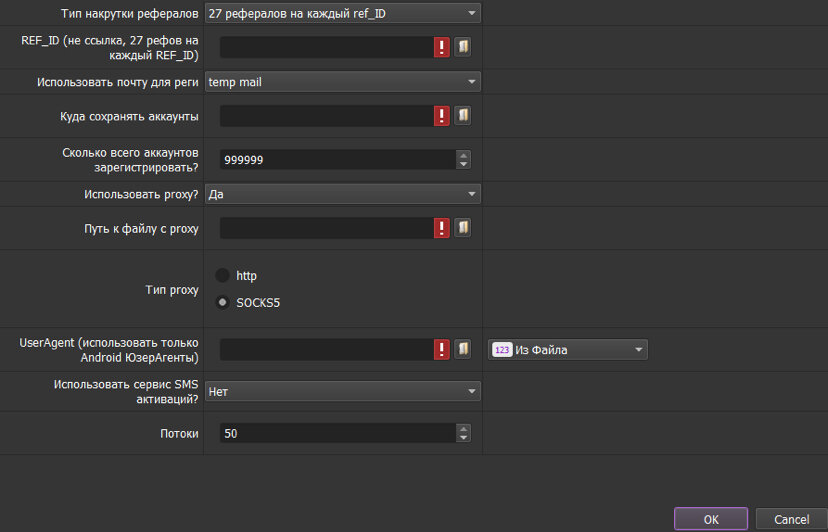Click browse icon for 'Куда сохранять аккаунты'
Screen dimensions: 828x532
coord(463,116)
